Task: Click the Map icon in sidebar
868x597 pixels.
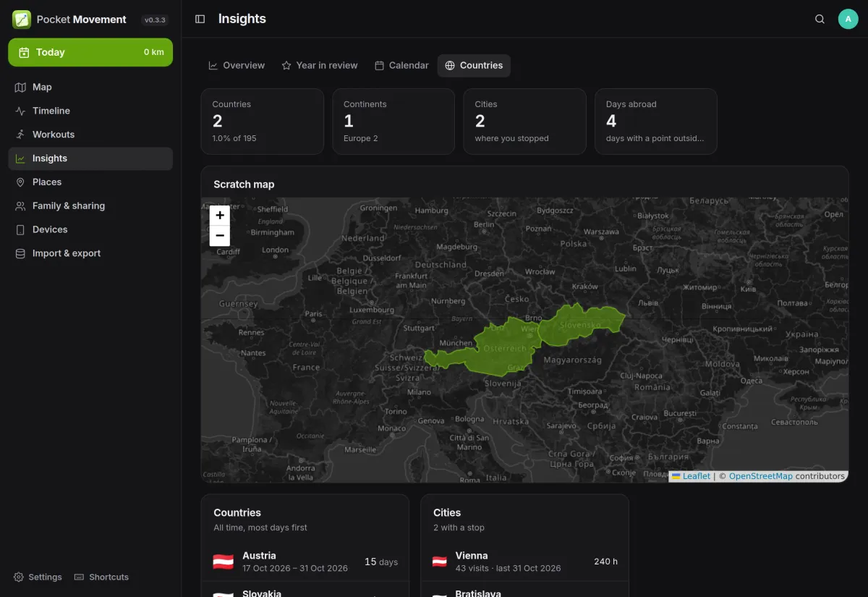Action: pyautogui.click(x=20, y=87)
